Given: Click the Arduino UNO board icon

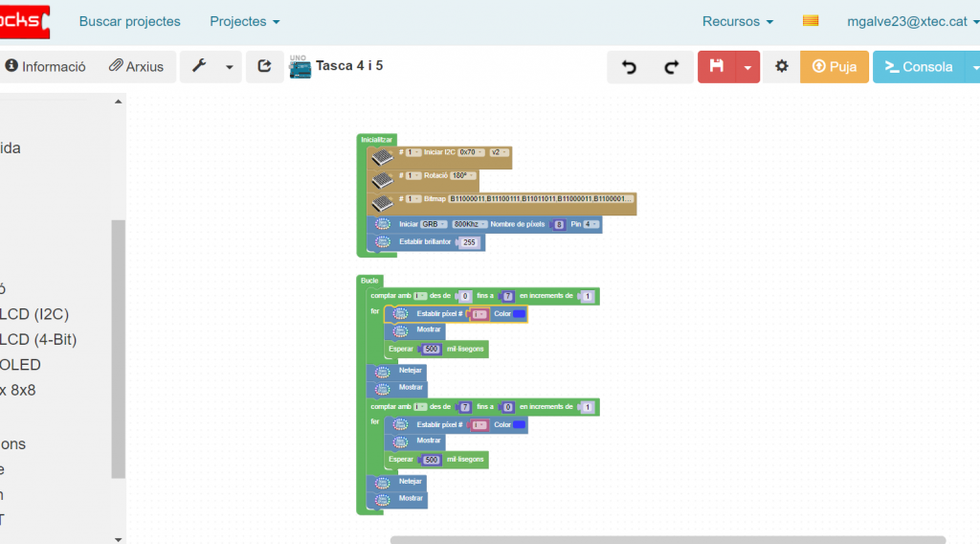Looking at the screenshot, I should [x=300, y=67].
